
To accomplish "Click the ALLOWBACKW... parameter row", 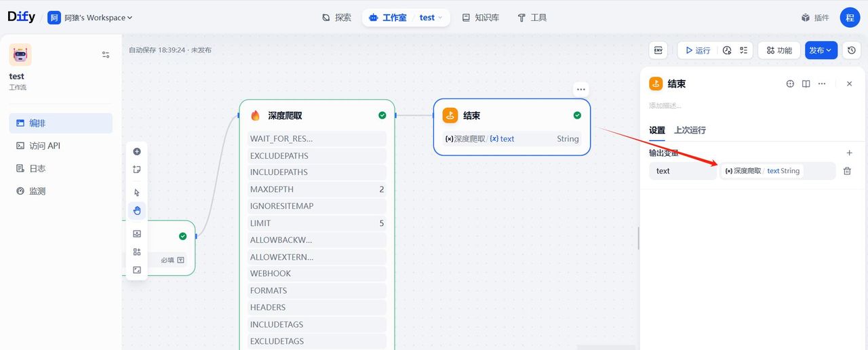I will pyautogui.click(x=317, y=240).
